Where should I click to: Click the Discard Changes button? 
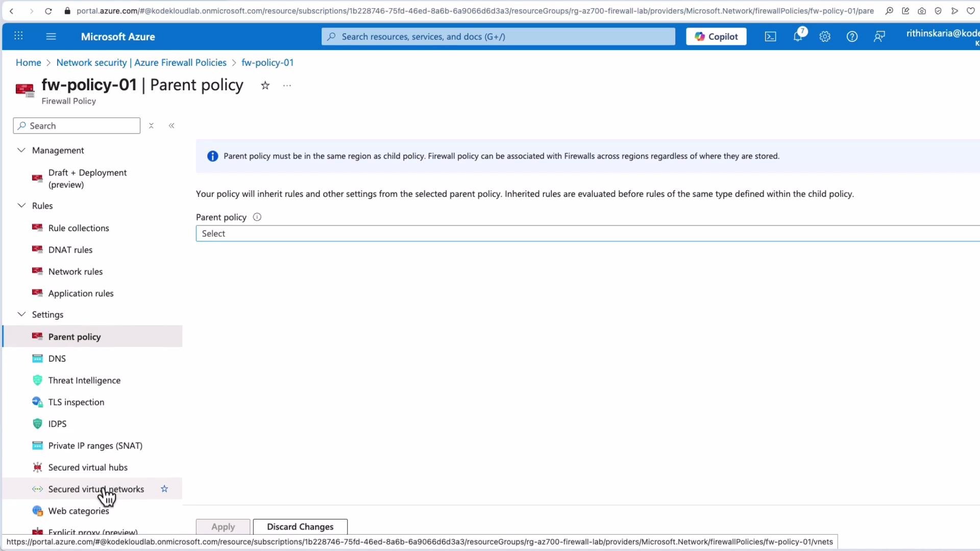[300, 527]
